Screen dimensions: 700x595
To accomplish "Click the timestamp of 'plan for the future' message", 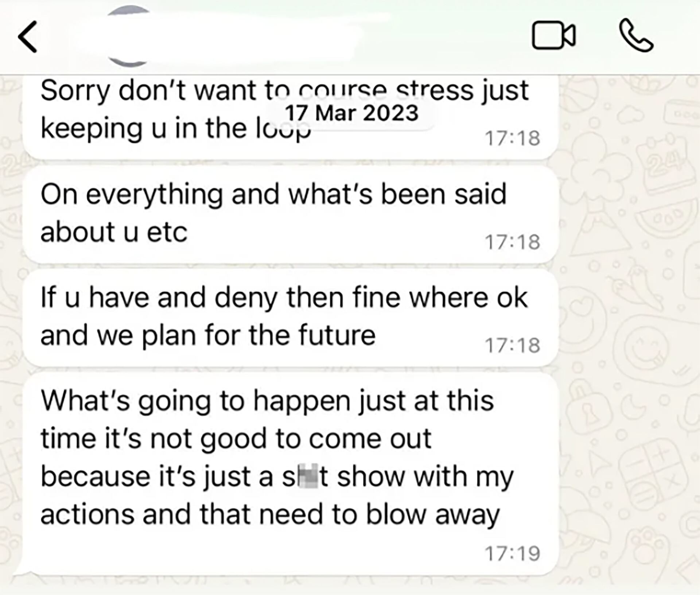I will [x=512, y=345].
